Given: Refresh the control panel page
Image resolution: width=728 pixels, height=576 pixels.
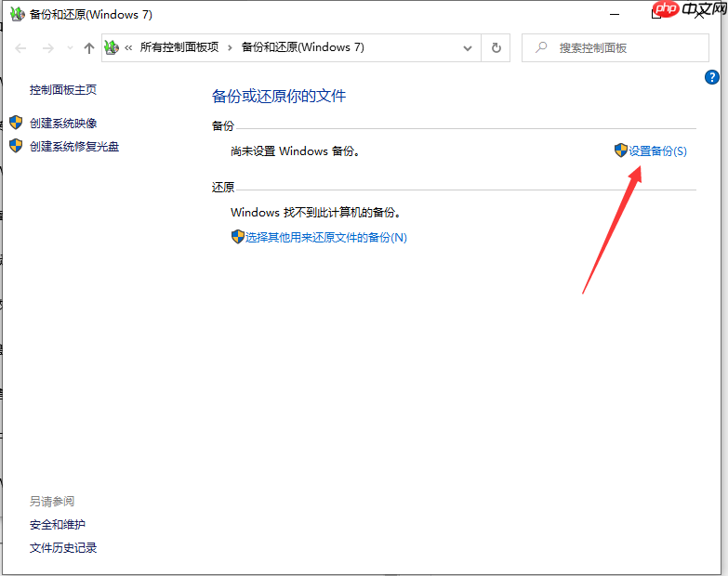Looking at the screenshot, I should point(496,47).
